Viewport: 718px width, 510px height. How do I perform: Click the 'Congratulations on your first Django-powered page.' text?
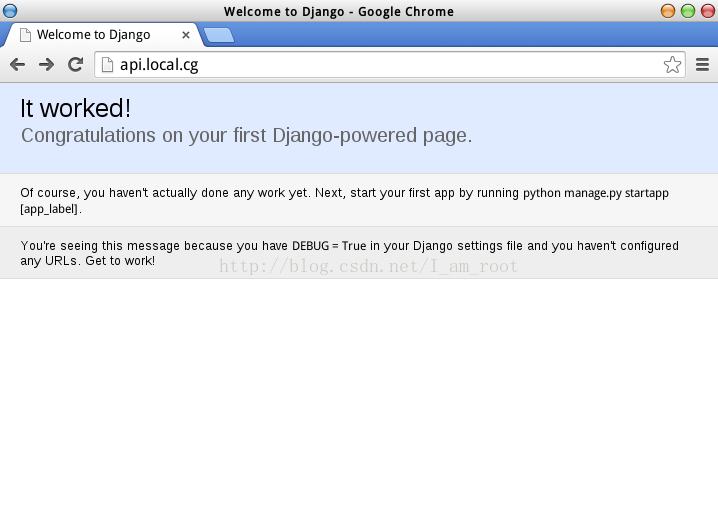246,136
